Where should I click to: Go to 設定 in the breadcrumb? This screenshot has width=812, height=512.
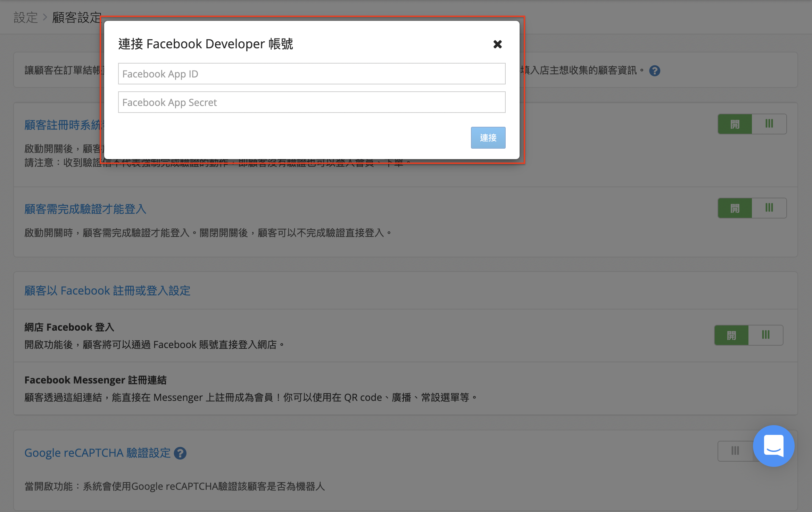click(x=25, y=17)
